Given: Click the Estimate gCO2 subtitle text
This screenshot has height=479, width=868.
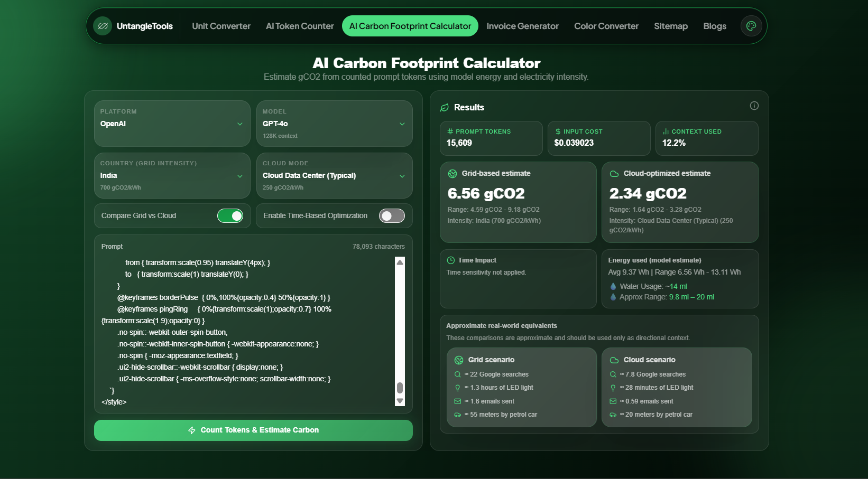Looking at the screenshot, I should pyautogui.click(x=426, y=77).
